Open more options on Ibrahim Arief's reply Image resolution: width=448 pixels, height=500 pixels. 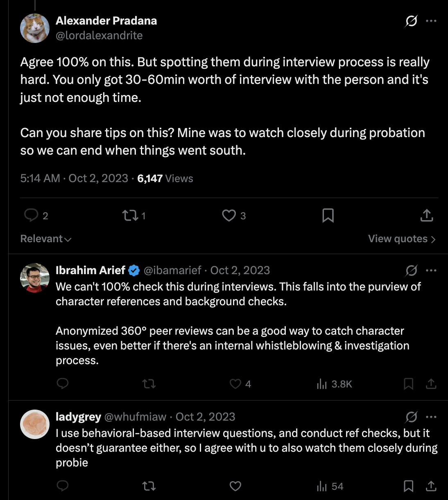[431, 270]
